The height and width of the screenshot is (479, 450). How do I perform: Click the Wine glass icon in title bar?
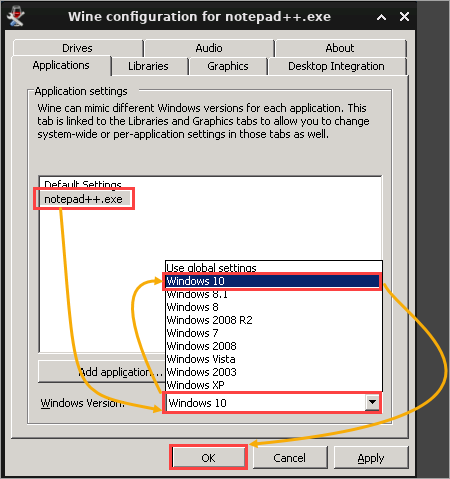tap(16, 17)
